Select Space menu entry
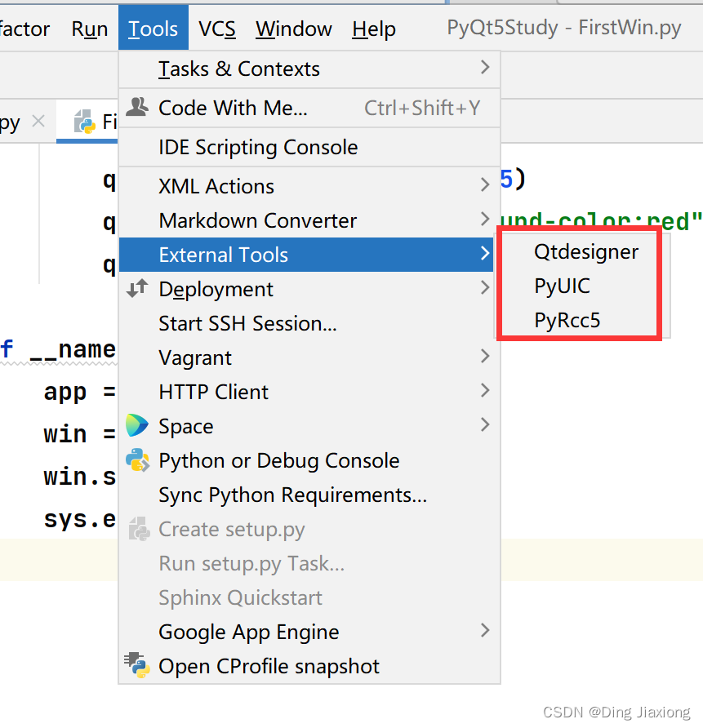 click(309, 426)
